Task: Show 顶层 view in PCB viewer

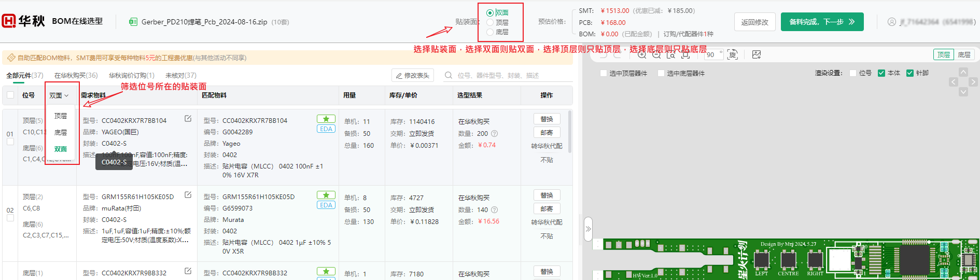Action: coord(944,54)
